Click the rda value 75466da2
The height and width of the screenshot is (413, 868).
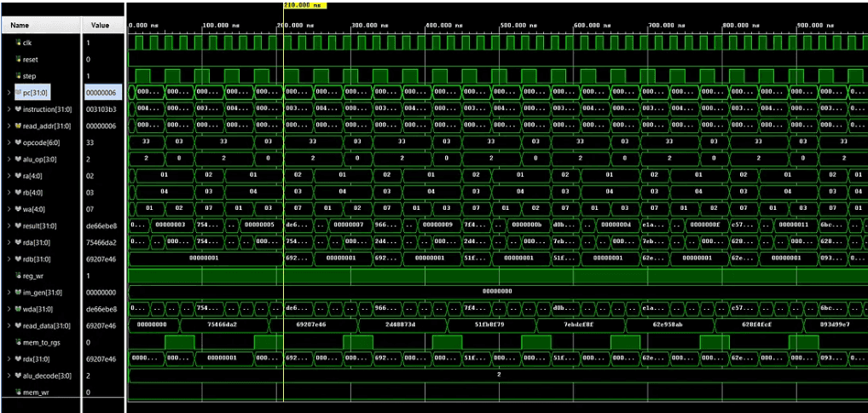pyautogui.click(x=101, y=242)
